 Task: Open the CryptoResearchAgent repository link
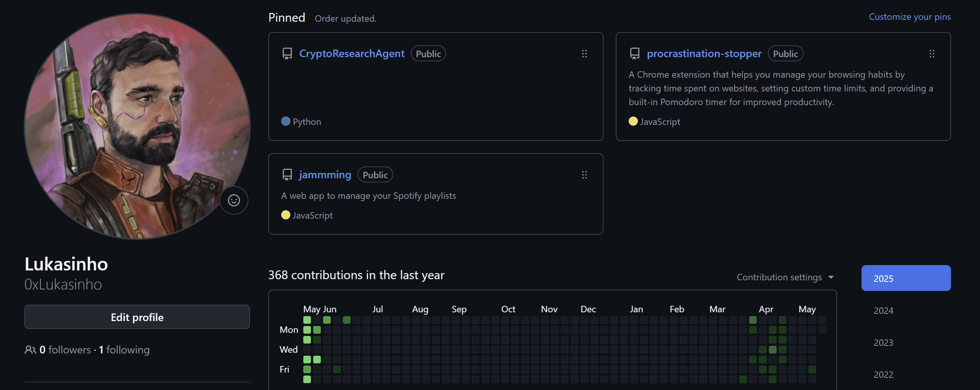[x=352, y=54]
